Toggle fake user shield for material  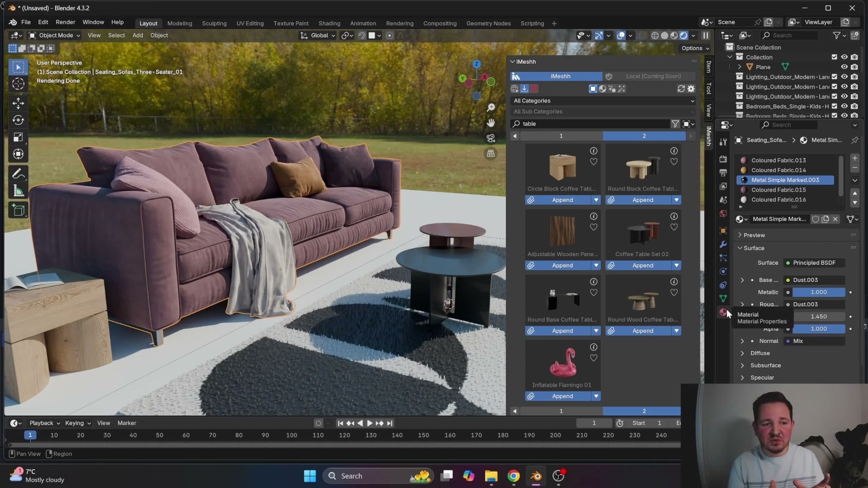(x=816, y=219)
